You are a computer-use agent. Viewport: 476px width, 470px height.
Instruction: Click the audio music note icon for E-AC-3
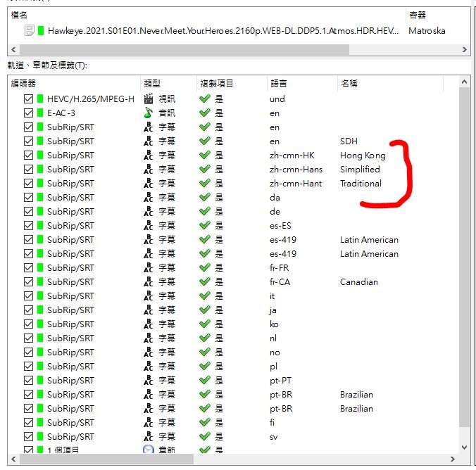148,113
